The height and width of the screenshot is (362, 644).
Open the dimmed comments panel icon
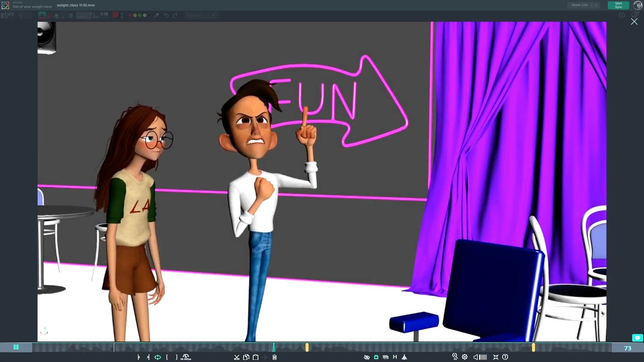[635, 15]
